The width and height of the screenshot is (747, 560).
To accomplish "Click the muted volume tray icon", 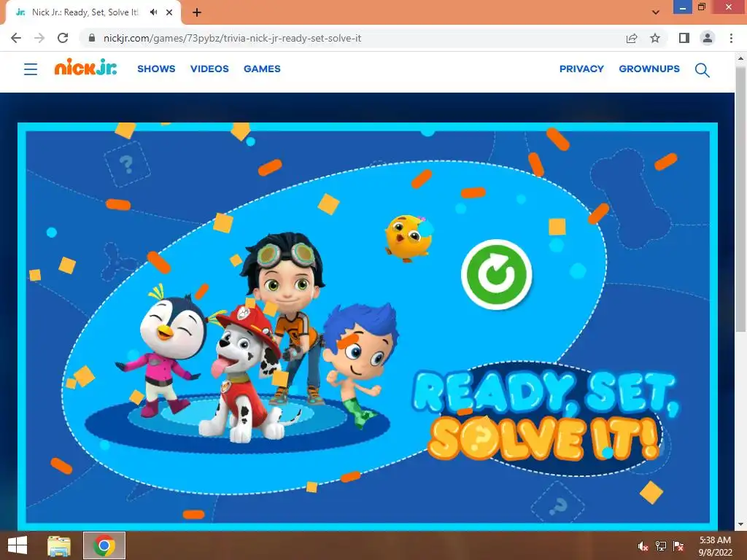I will pyautogui.click(x=643, y=546).
